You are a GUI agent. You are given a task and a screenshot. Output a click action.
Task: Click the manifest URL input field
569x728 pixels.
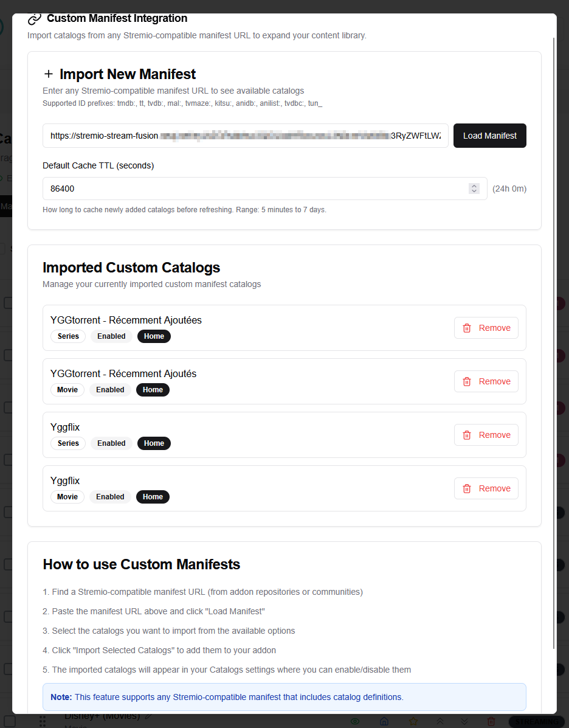click(243, 136)
